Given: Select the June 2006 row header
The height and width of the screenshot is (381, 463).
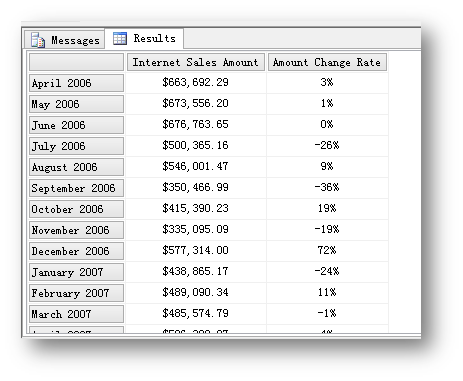Looking at the screenshot, I should 76,125.
